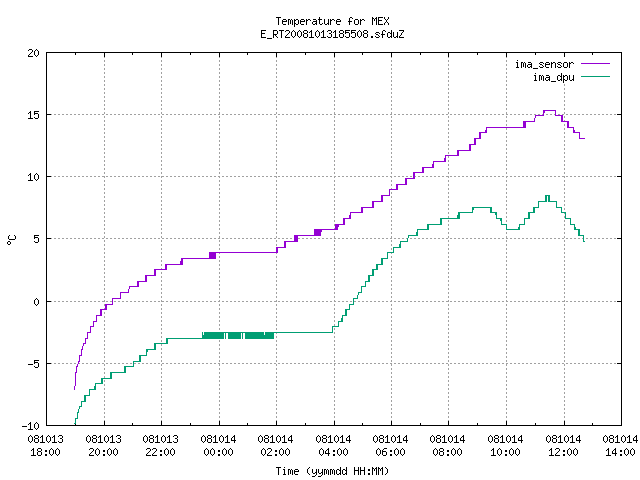This screenshot has height=480, width=640.
Task: Click the ima_sensor peak just above 15
Action: (x=549, y=111)
